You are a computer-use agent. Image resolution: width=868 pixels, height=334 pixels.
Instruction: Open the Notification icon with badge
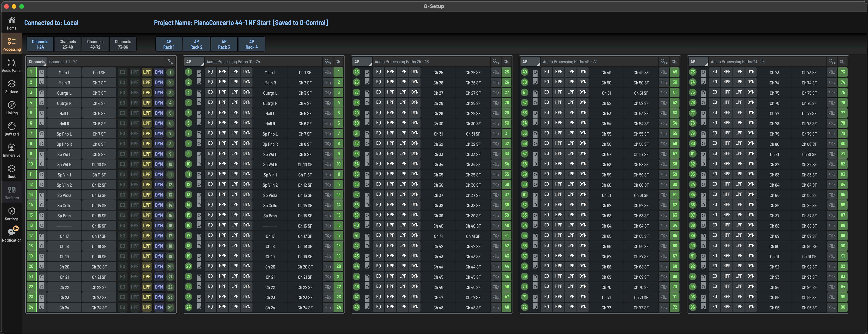[x=12, y=234]
